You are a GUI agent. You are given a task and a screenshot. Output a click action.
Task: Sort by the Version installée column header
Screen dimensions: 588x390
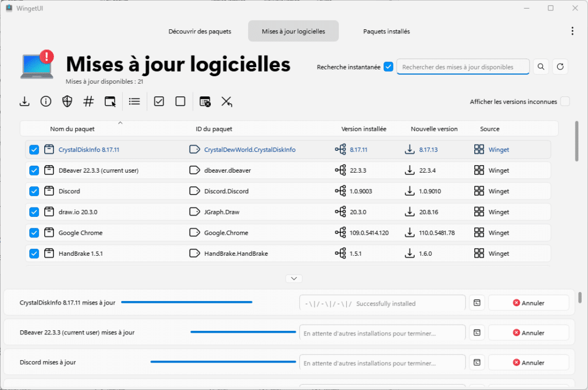363,129
